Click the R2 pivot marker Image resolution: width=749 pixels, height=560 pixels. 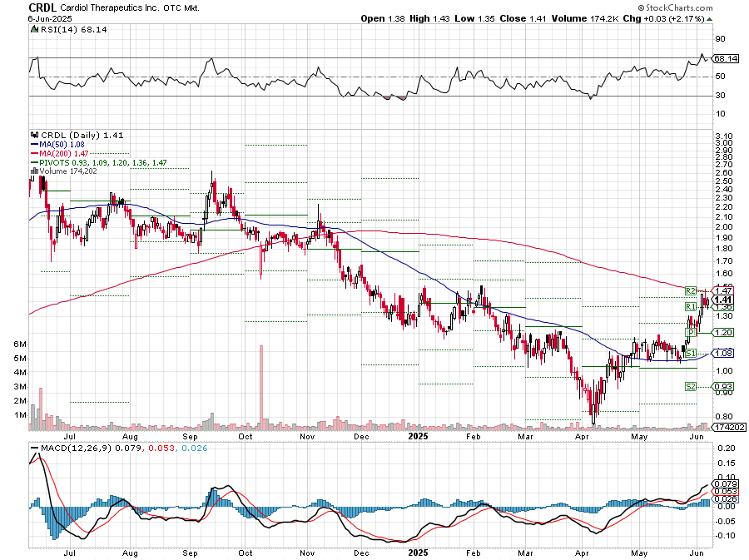pyautogui.click(x=690, y=290)
